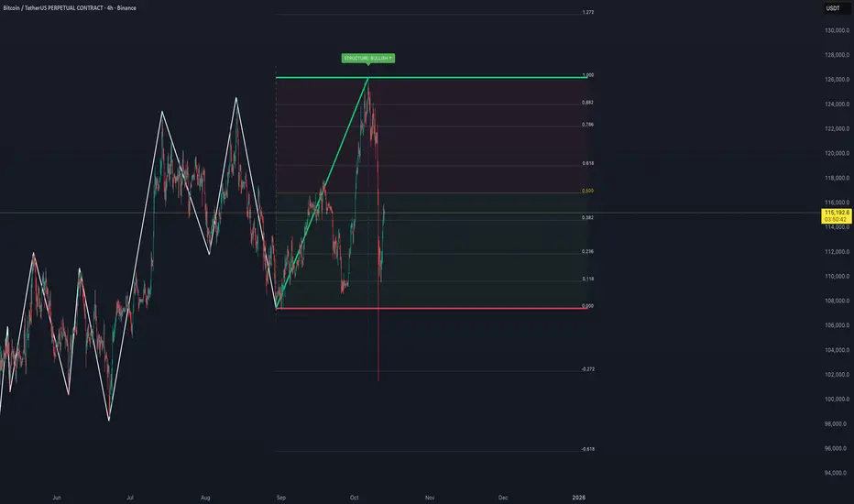Click 118,000.0 on the price scale
This screenshot has width=854, height=504.
click(x=838, y=178)
